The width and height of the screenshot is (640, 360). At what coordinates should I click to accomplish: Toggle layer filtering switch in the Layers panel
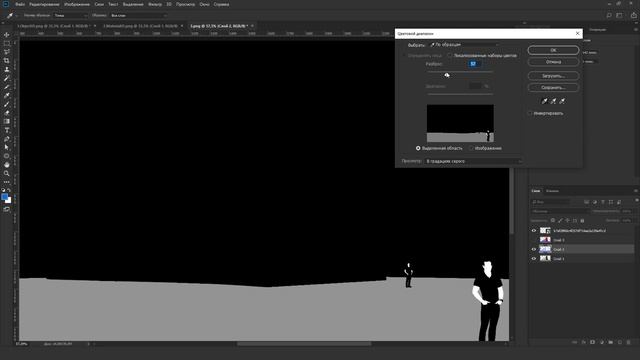click(636, 200)
